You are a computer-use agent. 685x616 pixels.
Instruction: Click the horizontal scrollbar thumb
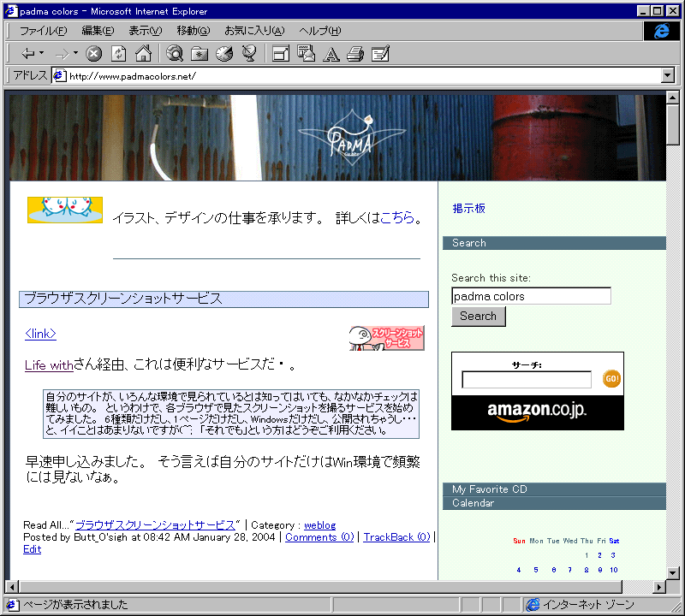tap(320, 587)
